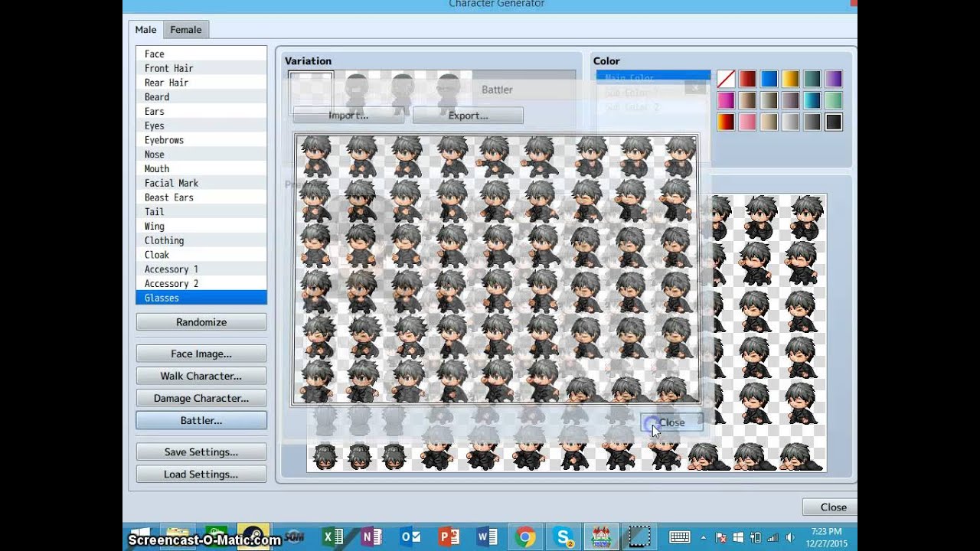Open Action Center flag icon

coord(721,537)
